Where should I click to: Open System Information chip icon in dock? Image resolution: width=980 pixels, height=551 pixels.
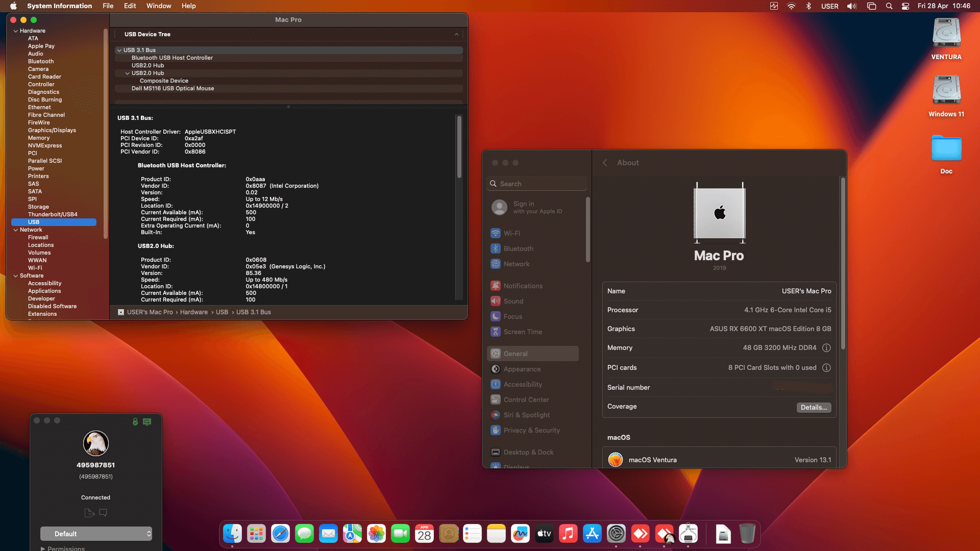(x=688, y=534)
